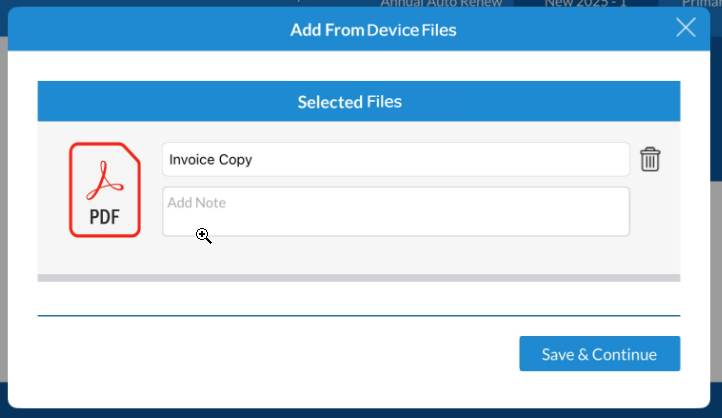
Task: Click the Selected Files header bar
Action: tap(358, 102)
